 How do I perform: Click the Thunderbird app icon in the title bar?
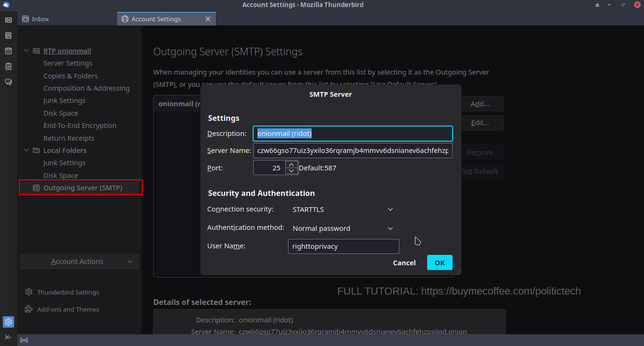click(6, 5)
